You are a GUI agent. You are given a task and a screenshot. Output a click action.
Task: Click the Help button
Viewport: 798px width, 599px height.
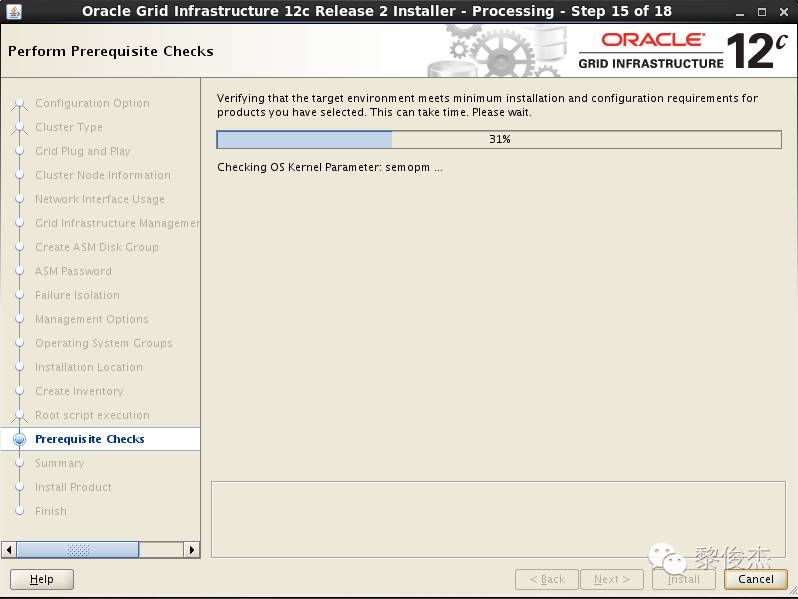click(x=42, y=579)
